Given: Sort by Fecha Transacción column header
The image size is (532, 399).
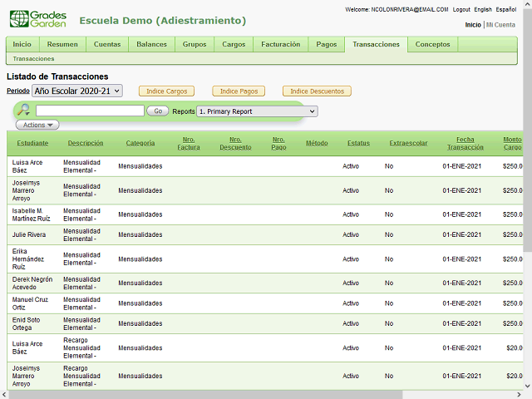Looking at the screenshot, I should click(x=465, y=143).
